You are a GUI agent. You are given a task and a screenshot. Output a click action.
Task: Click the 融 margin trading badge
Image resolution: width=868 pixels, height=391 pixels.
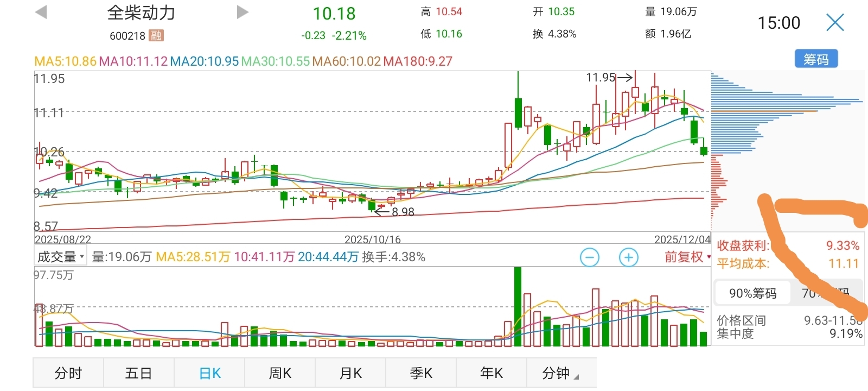156,36
